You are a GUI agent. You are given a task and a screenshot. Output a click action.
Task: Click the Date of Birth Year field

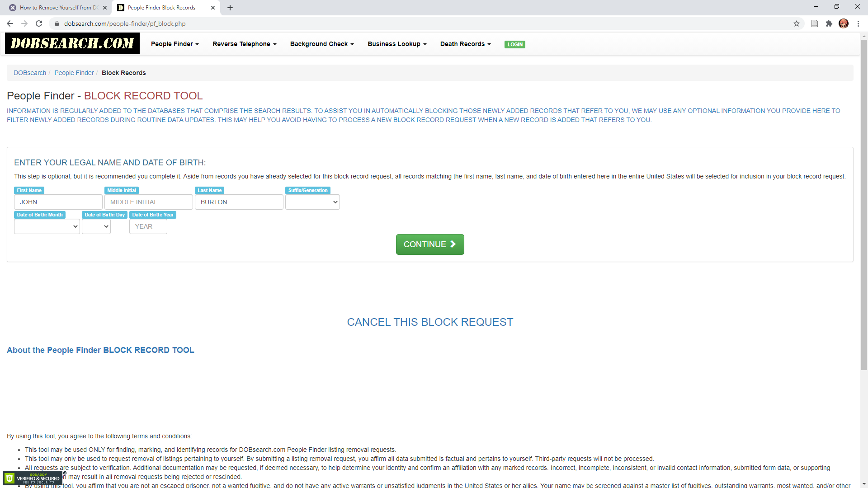coord(148,226)
